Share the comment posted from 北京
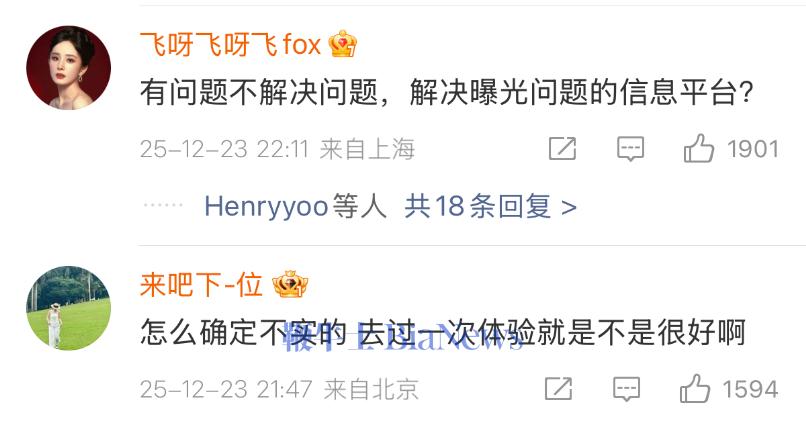The image size is (806, 422). (558, 389)
